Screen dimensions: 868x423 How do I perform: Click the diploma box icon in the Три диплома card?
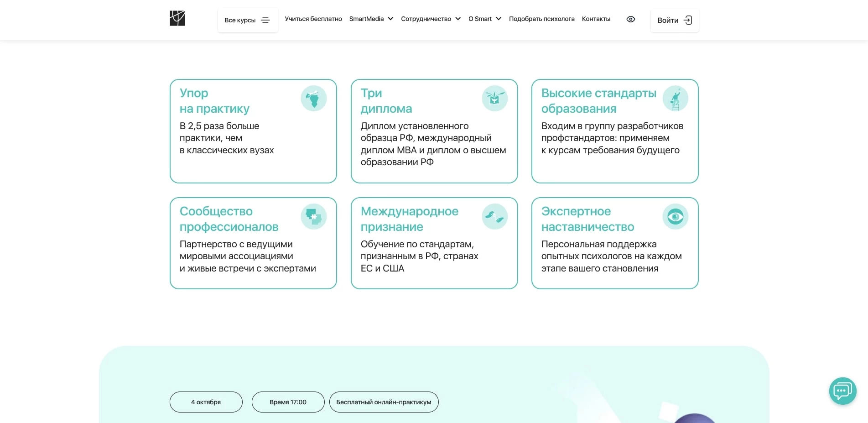point(494,99)
